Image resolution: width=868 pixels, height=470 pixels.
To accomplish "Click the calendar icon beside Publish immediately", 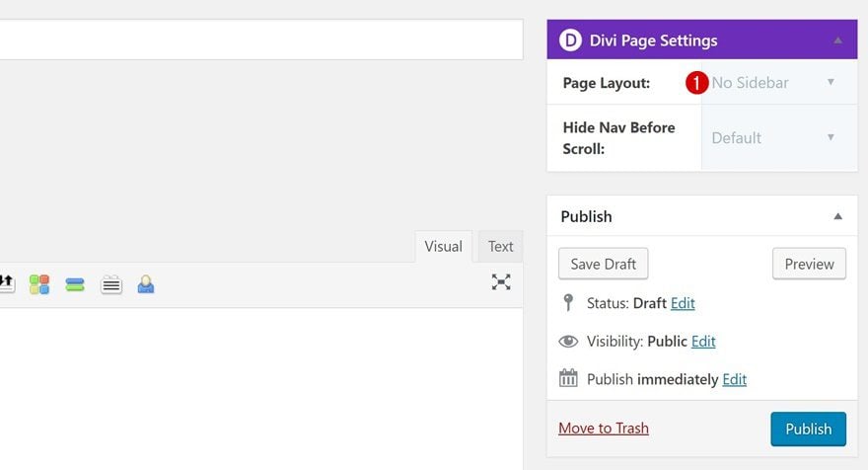I will 568,378.
